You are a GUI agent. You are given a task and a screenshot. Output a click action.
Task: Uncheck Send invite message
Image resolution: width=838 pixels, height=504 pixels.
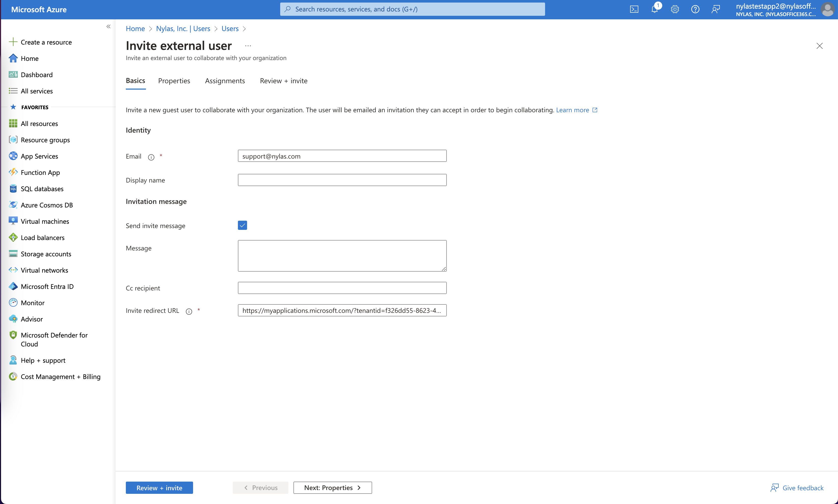click(242, 225)
